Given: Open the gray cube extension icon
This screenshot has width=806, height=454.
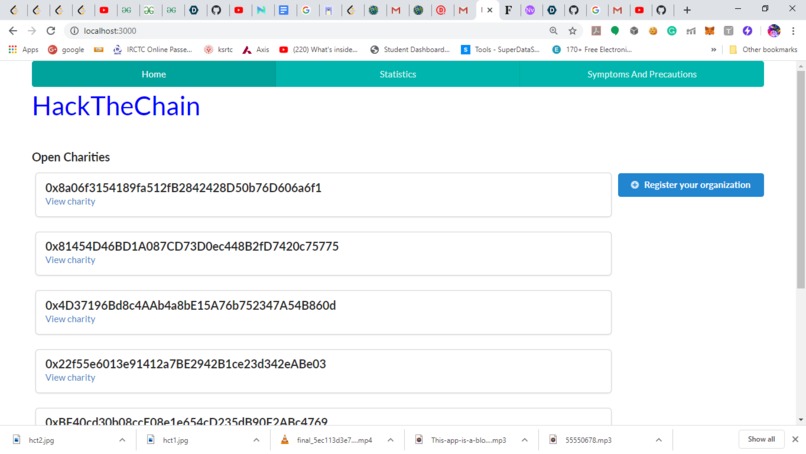Looking at the screenshot, I should 634,31.
